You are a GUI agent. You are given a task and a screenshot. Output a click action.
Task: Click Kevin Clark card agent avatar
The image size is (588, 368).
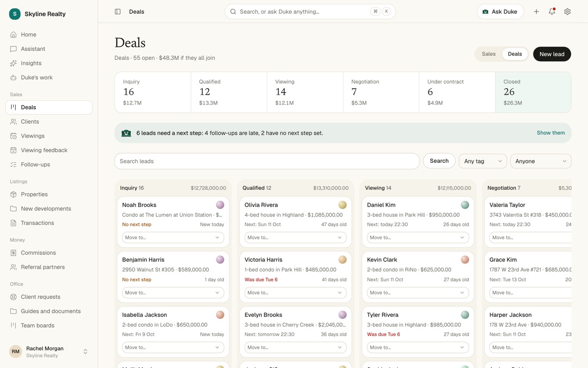465,260
